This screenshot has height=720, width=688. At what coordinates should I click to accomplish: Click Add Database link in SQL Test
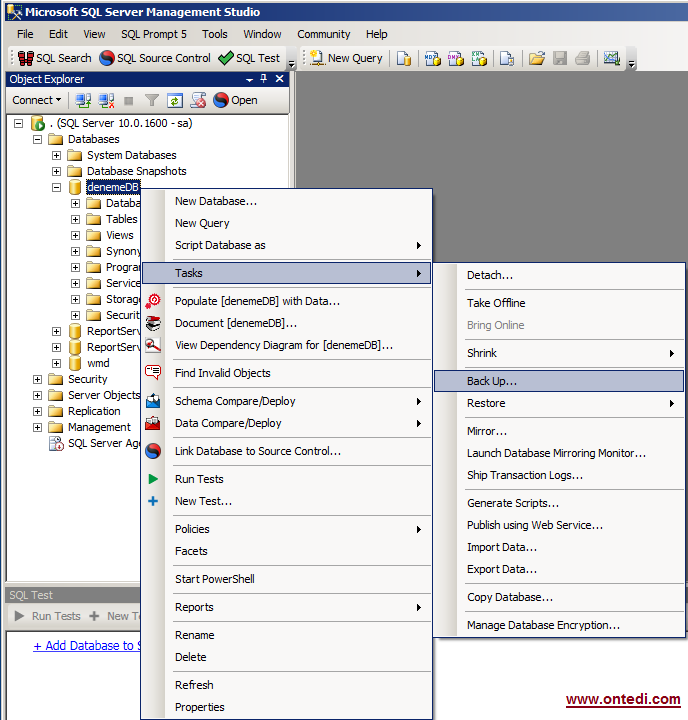coord(87,646)
